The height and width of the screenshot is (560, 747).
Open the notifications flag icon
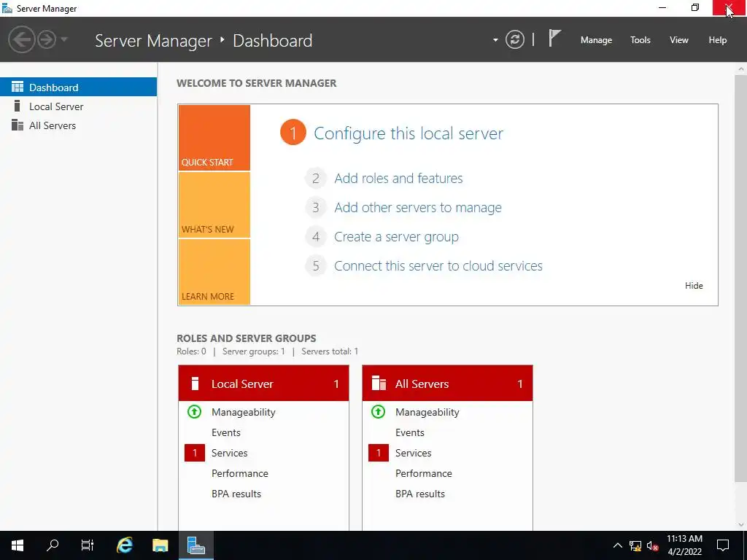(x=554, y=38)
